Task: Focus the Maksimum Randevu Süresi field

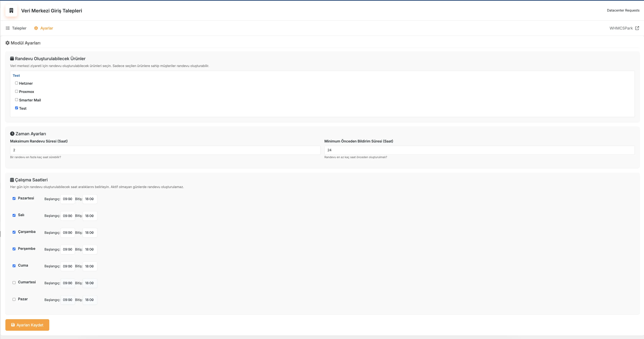Action: (x=165, y=150)
